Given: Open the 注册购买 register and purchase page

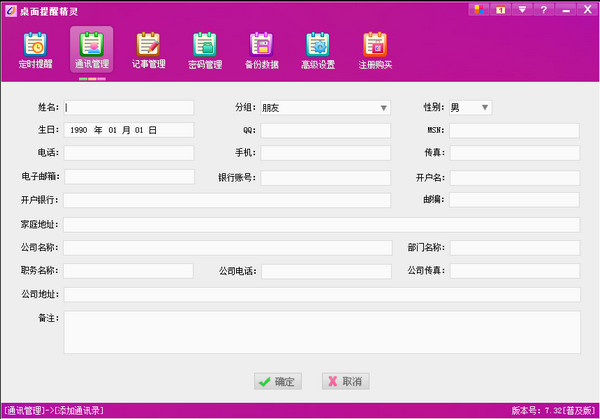Looking at the screenshot, I should point(375,50).
